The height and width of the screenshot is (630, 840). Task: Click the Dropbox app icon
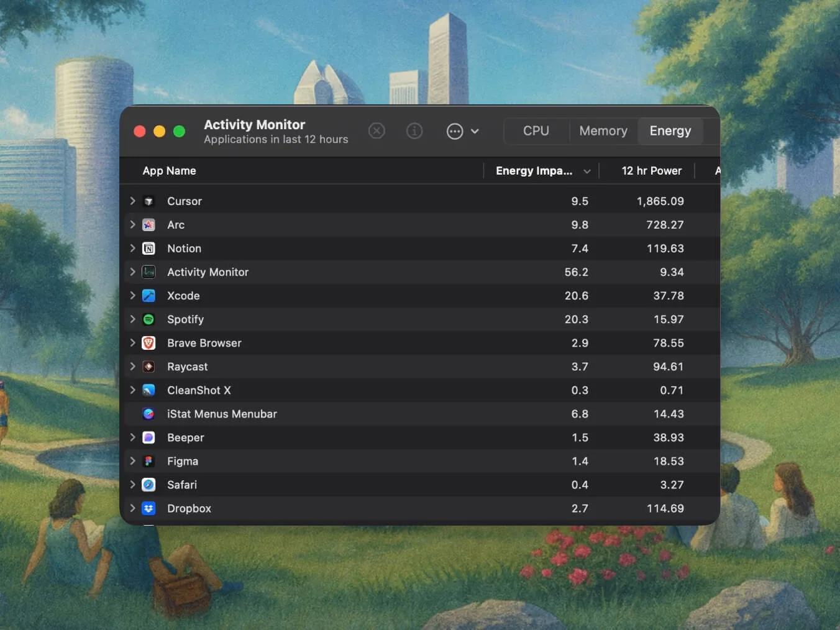(148, 508)
